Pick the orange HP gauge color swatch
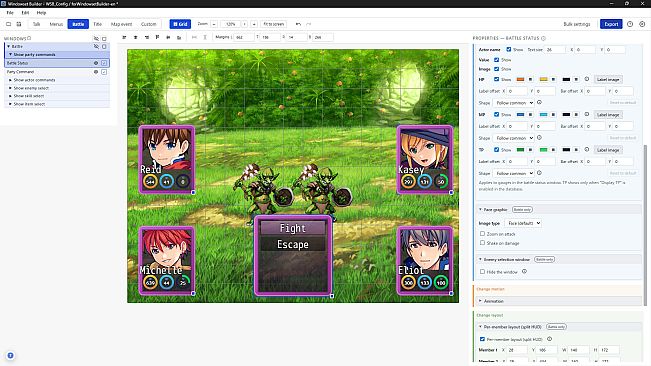The image size is (651, 366). pos(520,79)
